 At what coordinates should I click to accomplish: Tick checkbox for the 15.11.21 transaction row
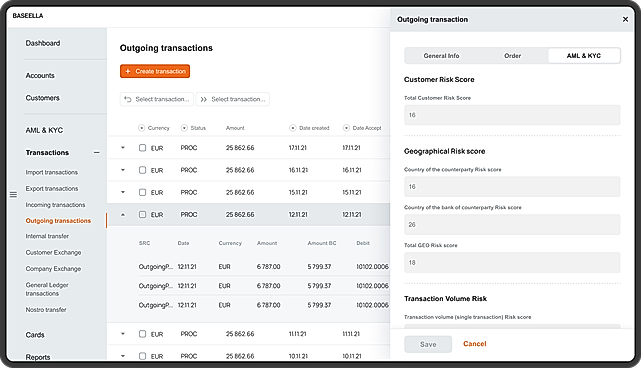[142, 192]
